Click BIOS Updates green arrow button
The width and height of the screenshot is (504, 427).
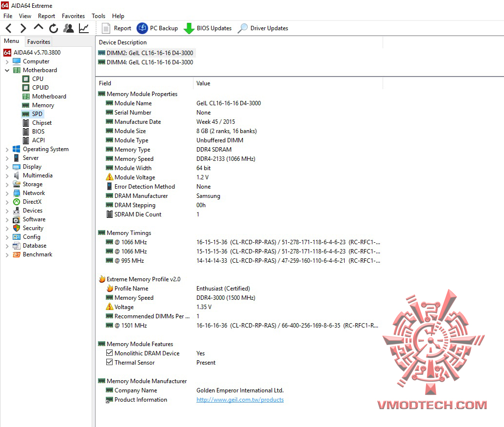(207, 28)
